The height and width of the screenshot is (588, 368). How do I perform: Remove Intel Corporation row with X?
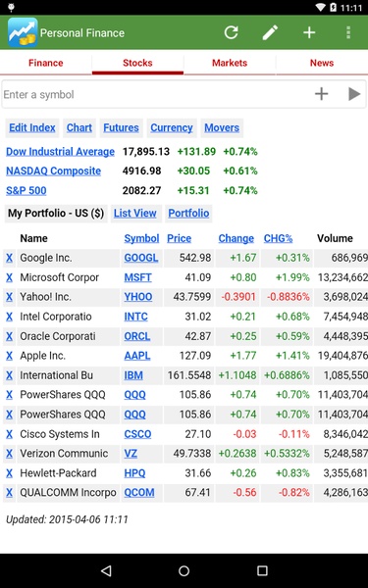click(x=9, y=317)
